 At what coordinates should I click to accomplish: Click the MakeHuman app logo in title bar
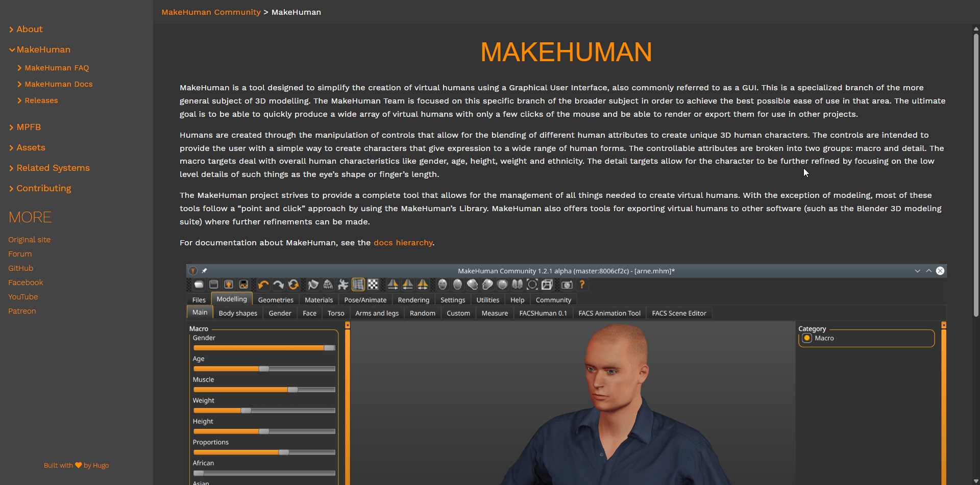click(x=193, y=271)
